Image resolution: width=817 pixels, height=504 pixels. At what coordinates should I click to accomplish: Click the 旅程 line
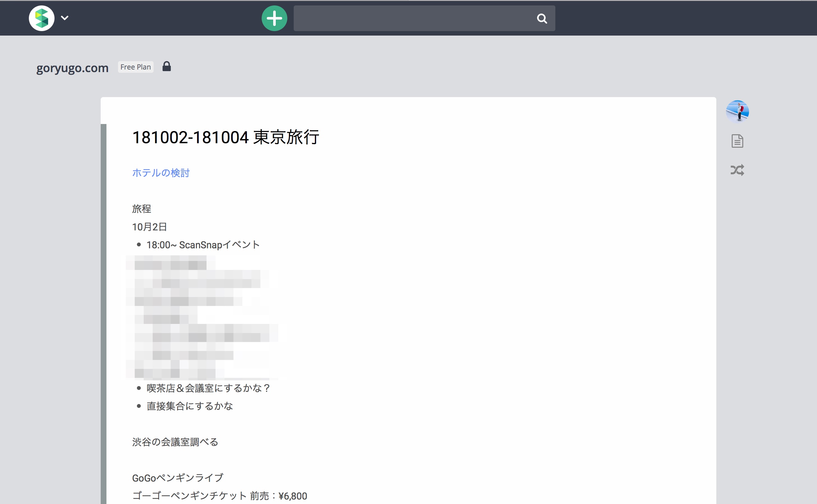point(141,209)
